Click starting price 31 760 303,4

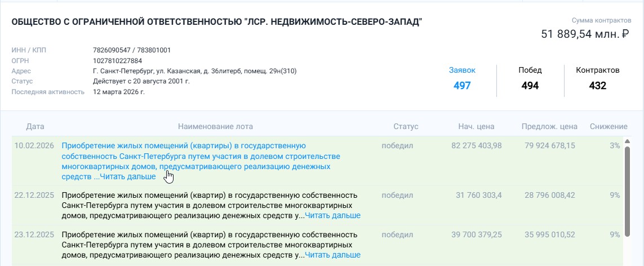tap(479, 196)
